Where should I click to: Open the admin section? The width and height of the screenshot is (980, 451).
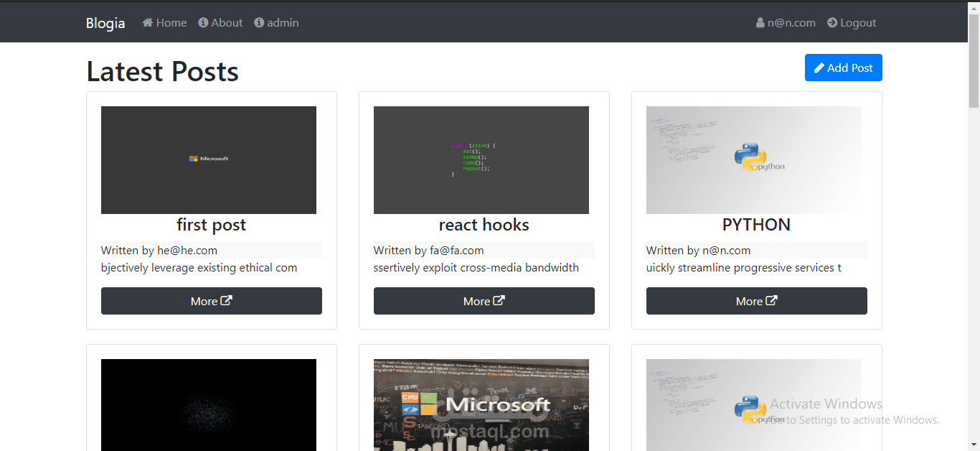click(276, 22)
